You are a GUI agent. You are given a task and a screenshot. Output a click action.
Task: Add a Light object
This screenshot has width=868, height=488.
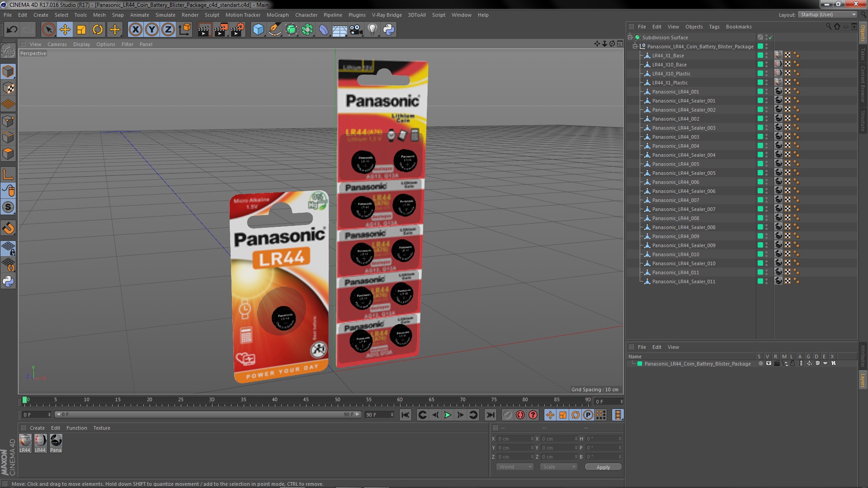373,30
